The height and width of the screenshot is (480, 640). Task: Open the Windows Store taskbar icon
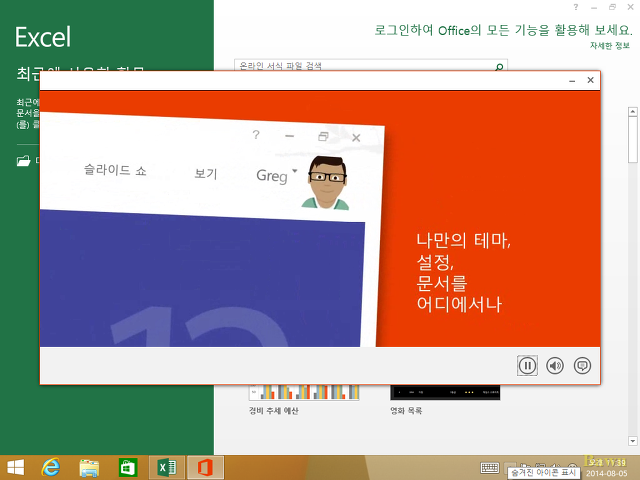point(128,468)
